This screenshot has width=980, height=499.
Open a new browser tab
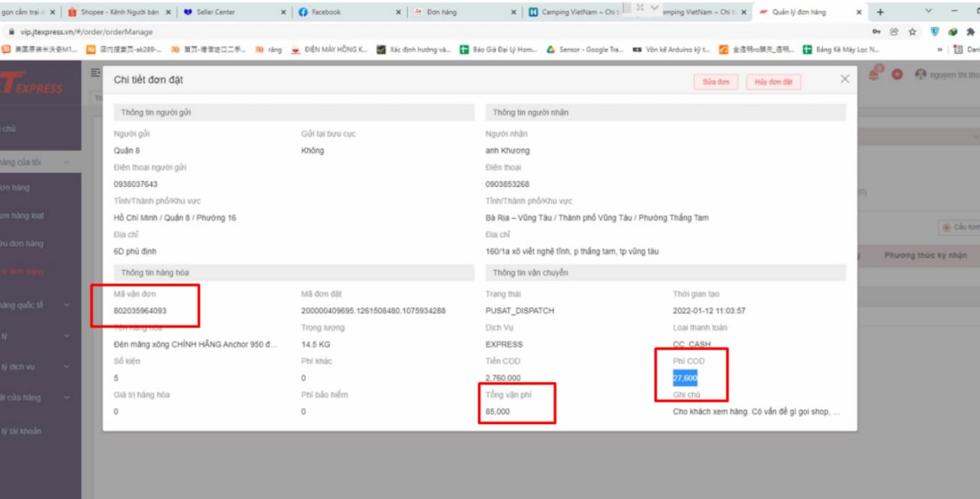[x=880, y=12]
